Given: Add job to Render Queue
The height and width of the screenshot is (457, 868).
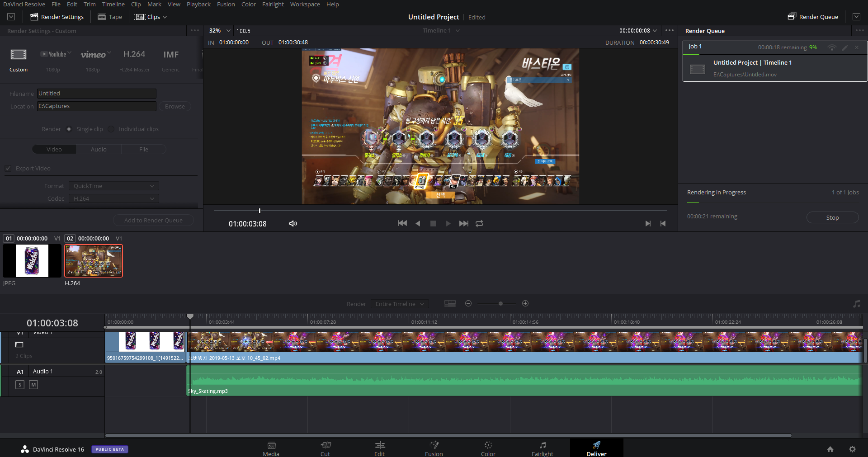Looking at the screenshot, I should (x=153, y=220).
